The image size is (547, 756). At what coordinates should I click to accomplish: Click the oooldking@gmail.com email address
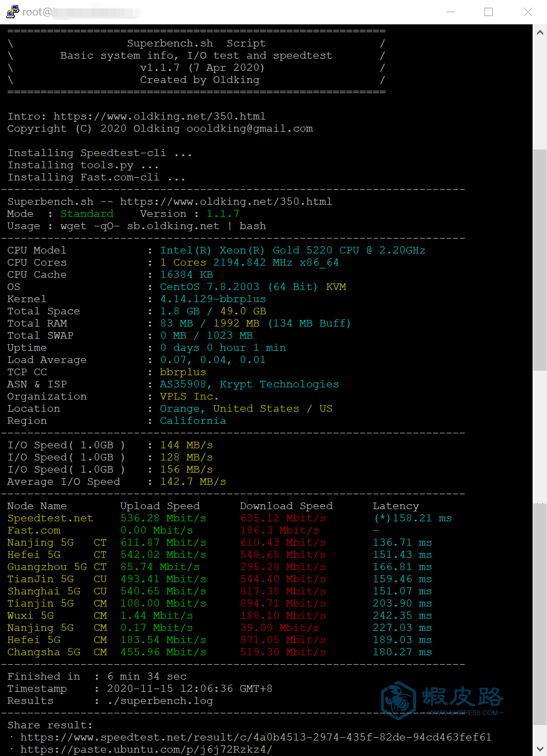(x=250, y=128)
